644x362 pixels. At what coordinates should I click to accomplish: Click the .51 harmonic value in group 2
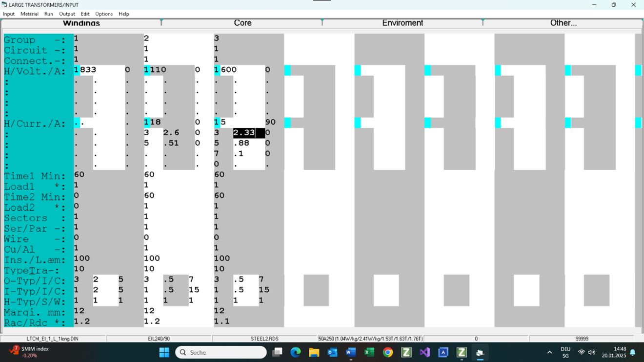click(171, 143)
